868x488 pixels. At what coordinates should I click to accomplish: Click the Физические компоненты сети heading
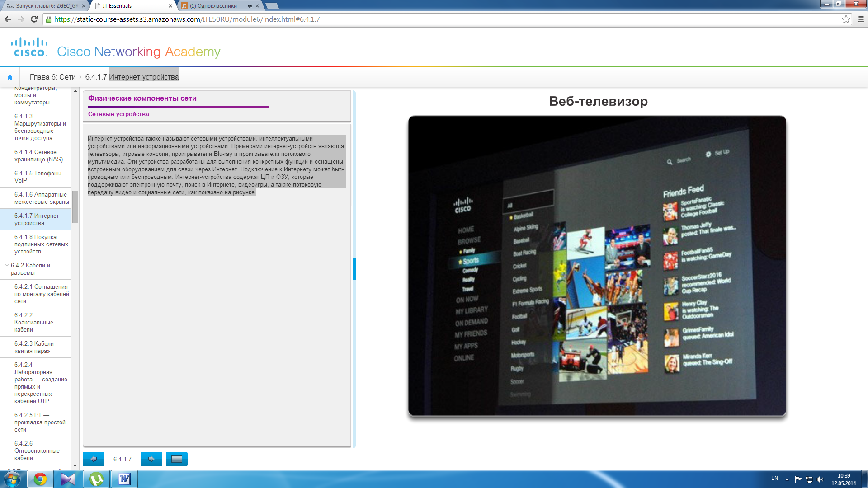click(142, 98)
